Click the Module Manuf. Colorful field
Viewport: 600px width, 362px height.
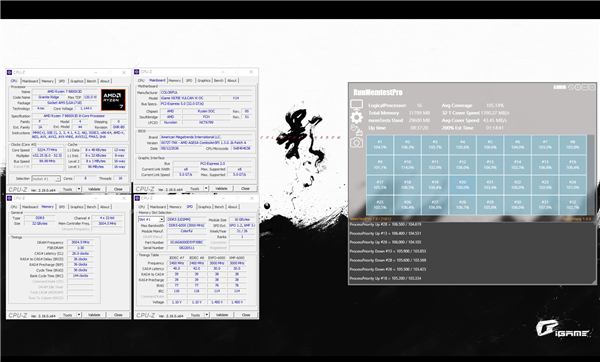186,231
